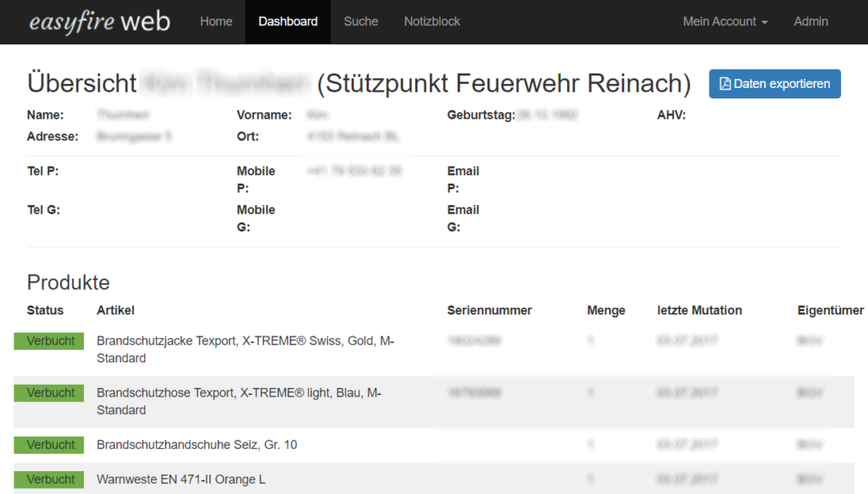This screenshot has height=494, width=868.
Task: Click the Eigentümer column header
Action: pyautogui.click(x=831, y=310)
